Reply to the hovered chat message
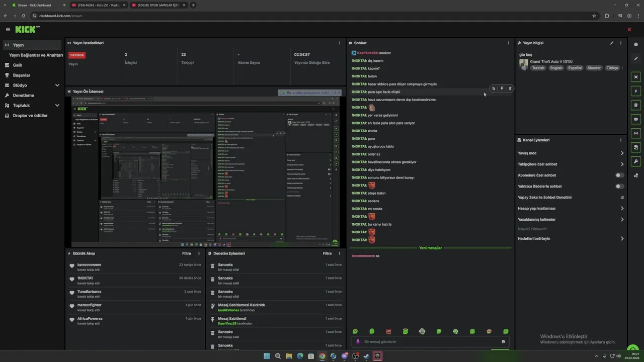The width and height of the screenshot is (644, 362). point(494,88)
